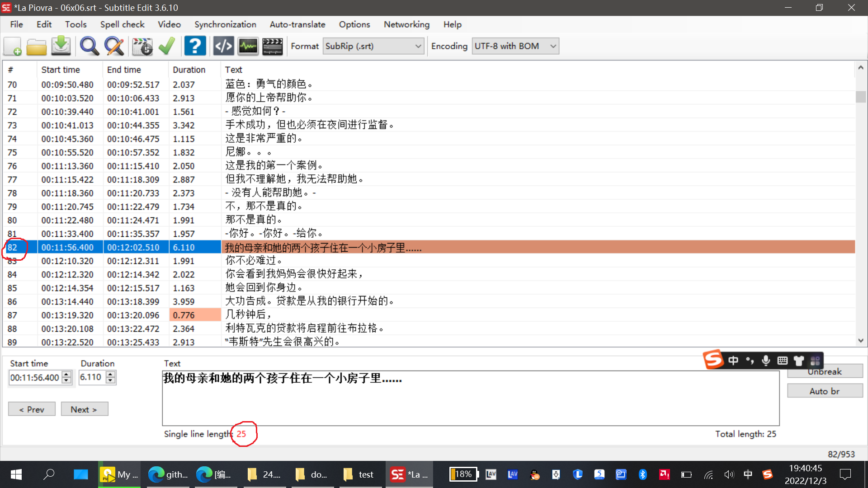This screenshot has height=488, width=868.
Task: Open Help using the question mark icon
Action: point(195,46)
